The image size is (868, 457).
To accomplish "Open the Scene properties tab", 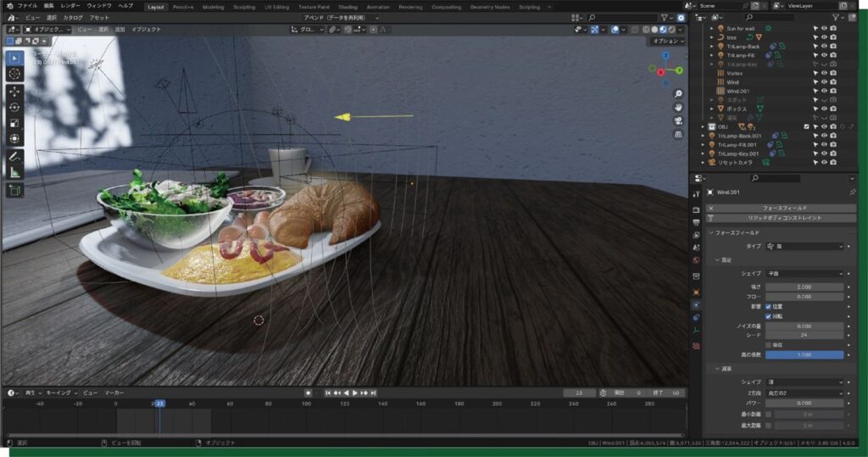I will coord(697,248).
